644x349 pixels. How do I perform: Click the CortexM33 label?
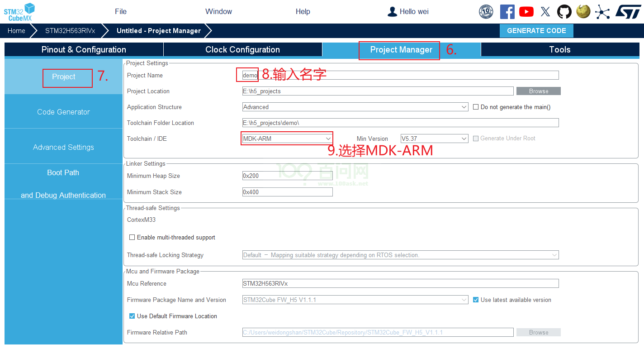(141, 220)
